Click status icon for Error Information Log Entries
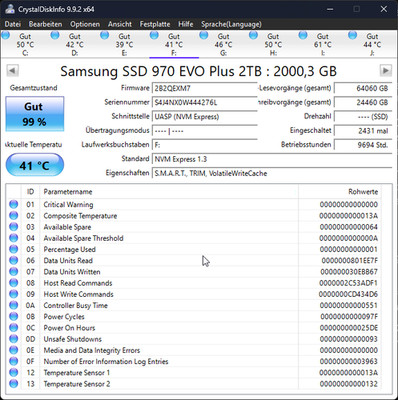The height and width of the screenshot is (400, 398). pyautogui.click(x=14, y=361)
